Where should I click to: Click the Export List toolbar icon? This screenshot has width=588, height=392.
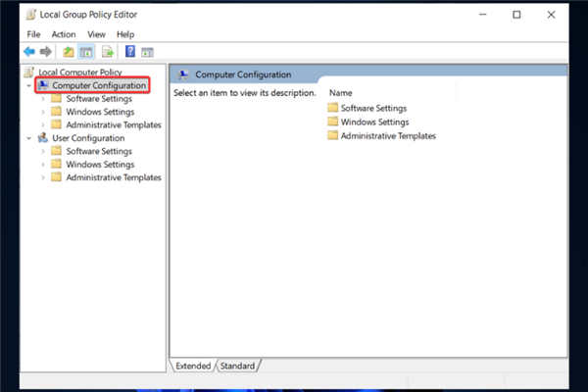coord(108,52)
